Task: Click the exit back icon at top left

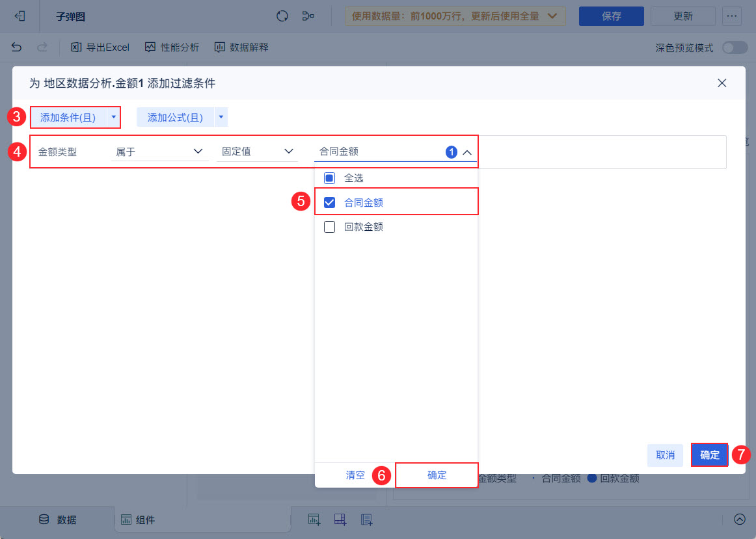Action: [20, 16]
